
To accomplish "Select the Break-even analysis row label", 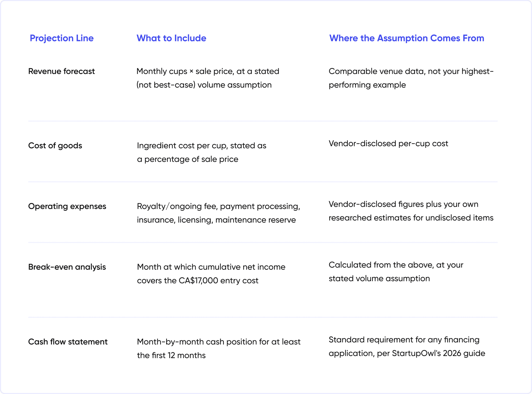I will point(67,267).
